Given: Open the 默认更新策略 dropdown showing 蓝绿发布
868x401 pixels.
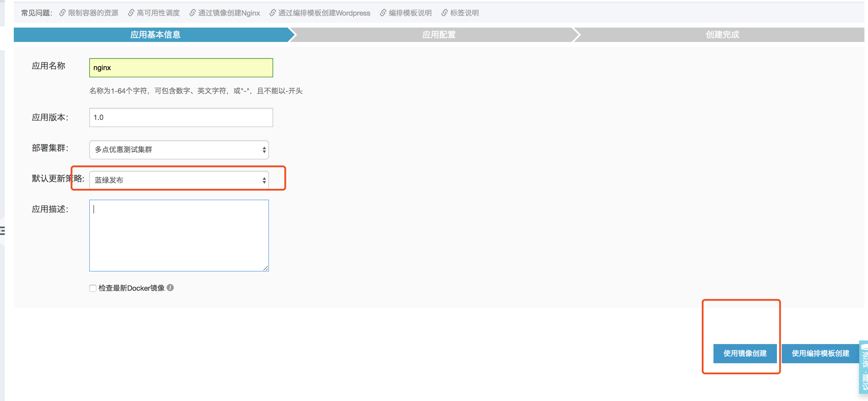Looking at the screenshot, I should pyautogui.click(x=179, y=180).
